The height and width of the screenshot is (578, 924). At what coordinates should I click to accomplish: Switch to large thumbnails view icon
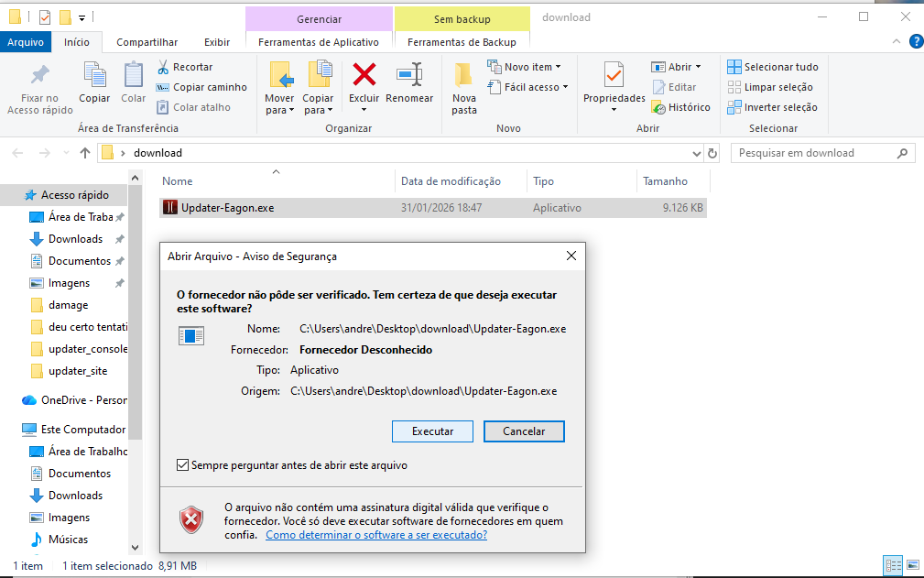(x=913, y=565)
